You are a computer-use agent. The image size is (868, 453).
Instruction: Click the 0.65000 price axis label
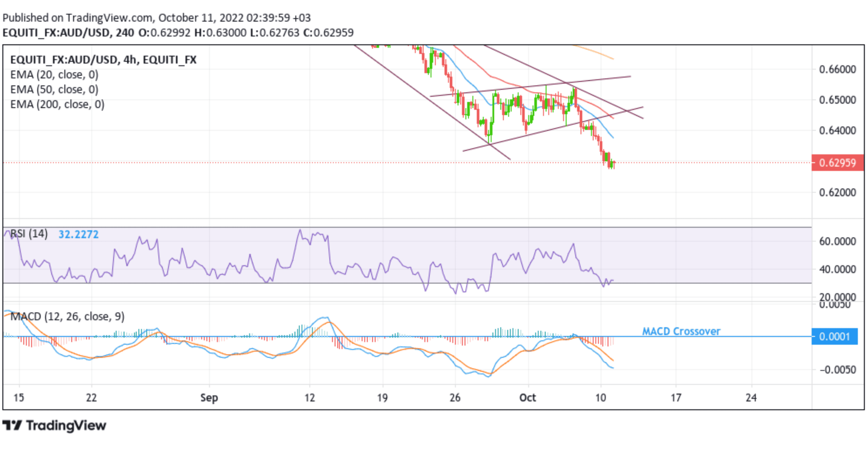pyautogui.click(x=837, y=100)
